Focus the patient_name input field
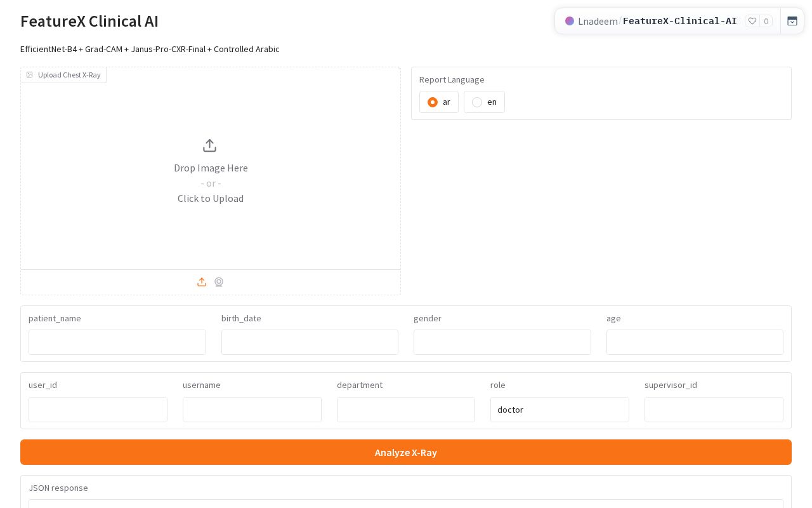812x508 pixels. click(x=117, y=342)
